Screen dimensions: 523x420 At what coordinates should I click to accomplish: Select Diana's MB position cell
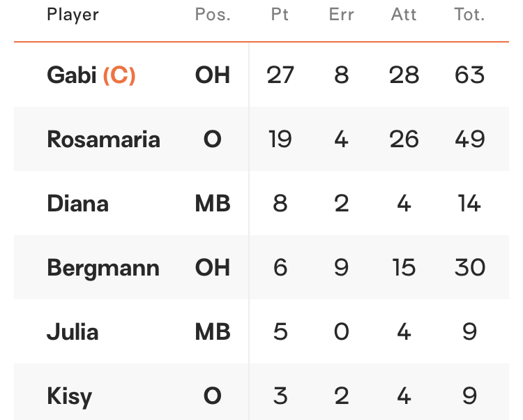click(213, 203)
